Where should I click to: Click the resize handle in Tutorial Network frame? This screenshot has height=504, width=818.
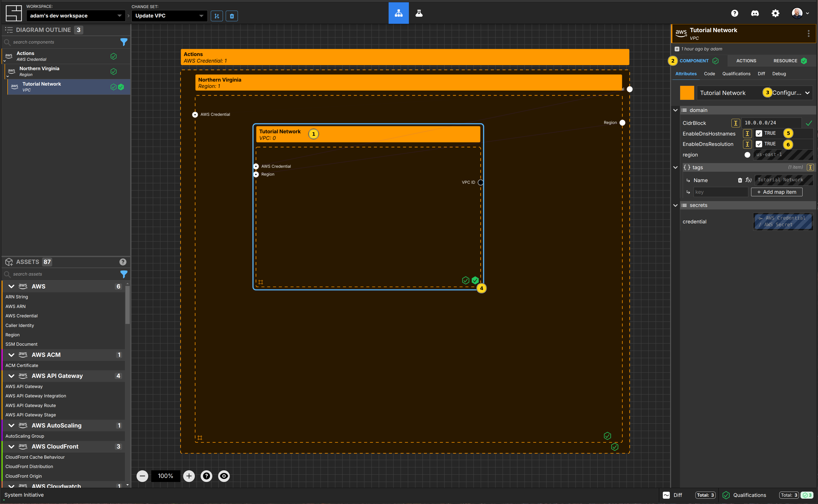[261, 282]
